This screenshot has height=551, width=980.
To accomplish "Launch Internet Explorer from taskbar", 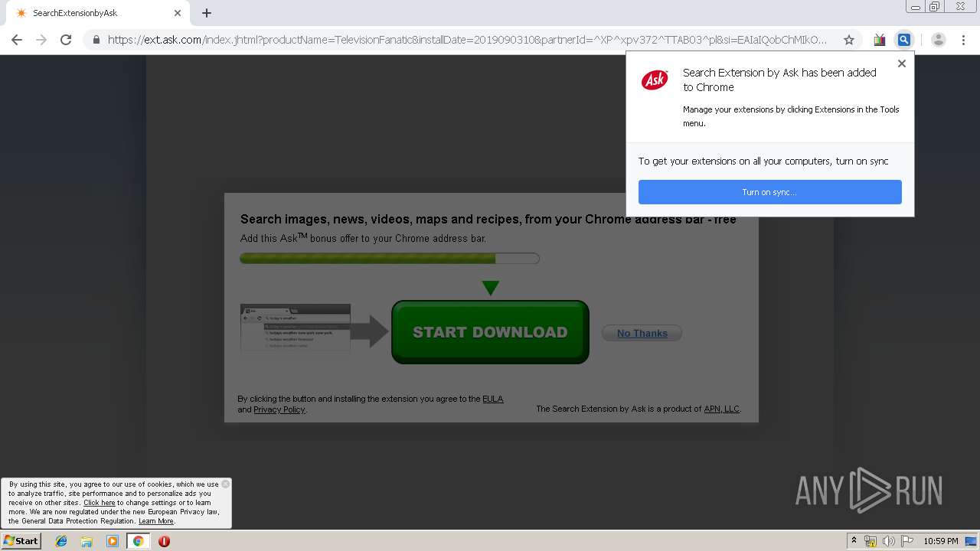I will point(61,541).
